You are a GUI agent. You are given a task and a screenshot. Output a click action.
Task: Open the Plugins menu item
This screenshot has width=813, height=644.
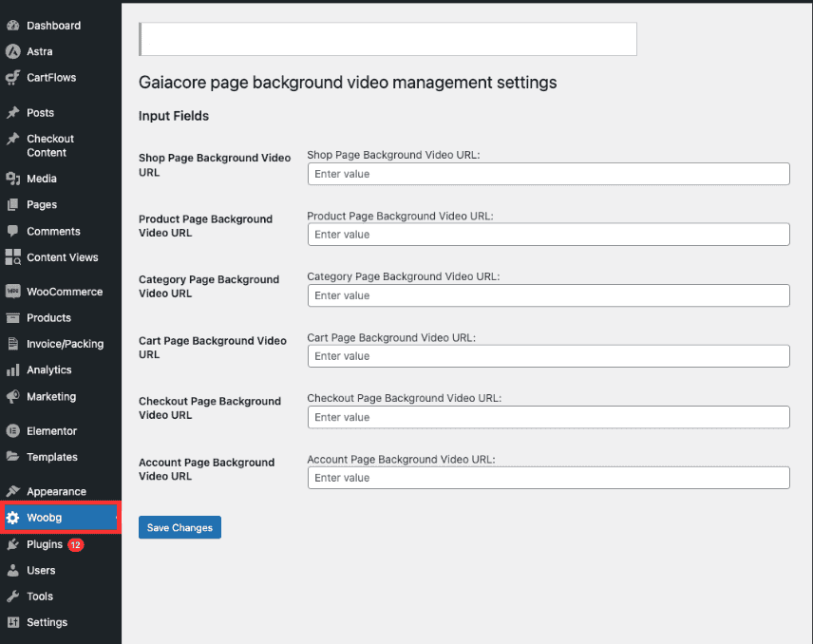[x=43, y=544]
